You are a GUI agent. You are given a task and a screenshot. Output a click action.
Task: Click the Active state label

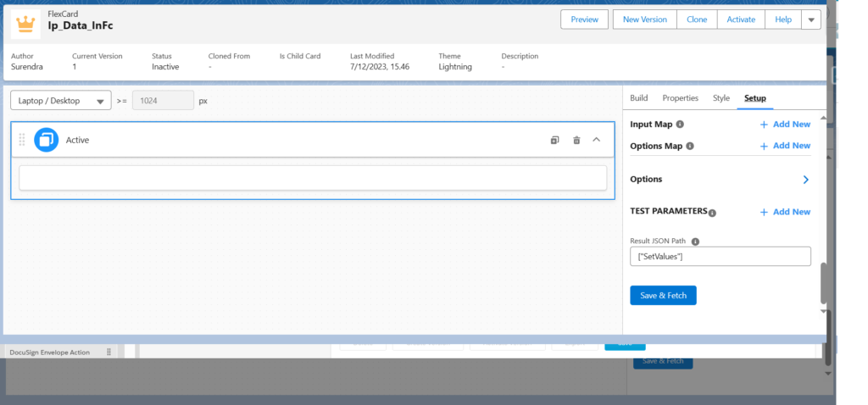pos(77,140)
